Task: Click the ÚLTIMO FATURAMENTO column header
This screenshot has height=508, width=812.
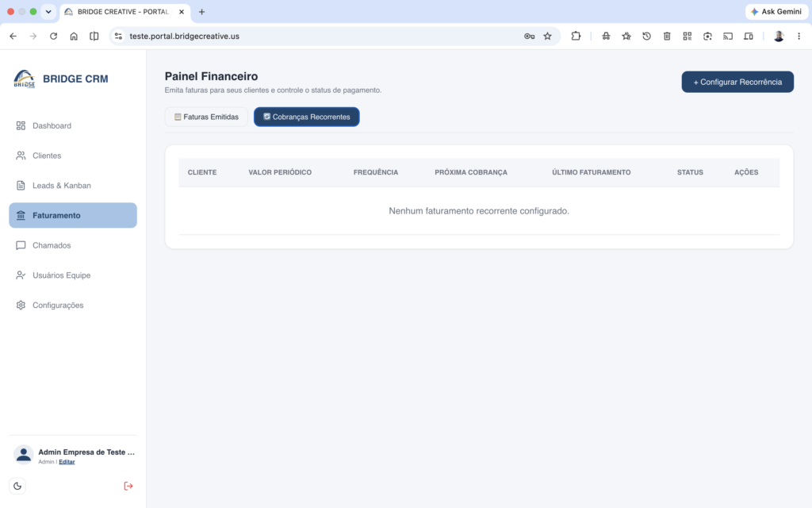Action: [x=592, y=172]
